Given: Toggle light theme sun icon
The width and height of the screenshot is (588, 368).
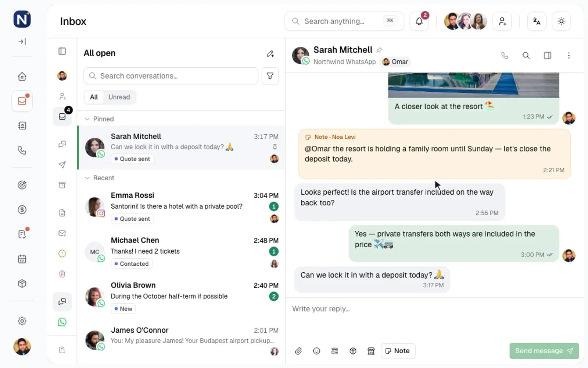Looking at the screenshot, I should coord(561,21).
